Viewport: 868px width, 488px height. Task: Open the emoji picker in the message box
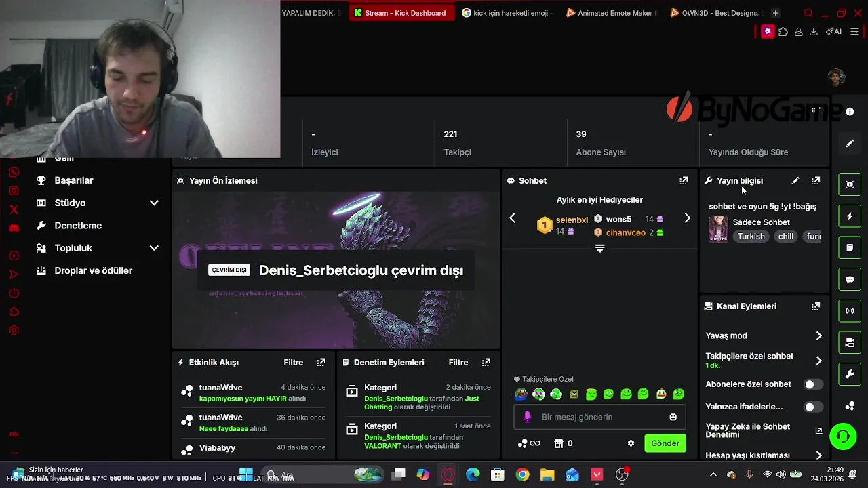point(673,417)
